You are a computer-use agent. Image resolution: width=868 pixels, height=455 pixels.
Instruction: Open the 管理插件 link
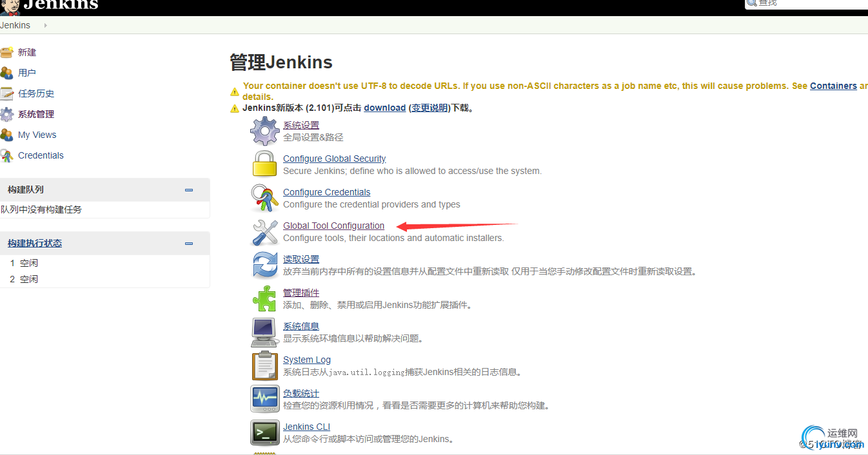coord(301,293)
